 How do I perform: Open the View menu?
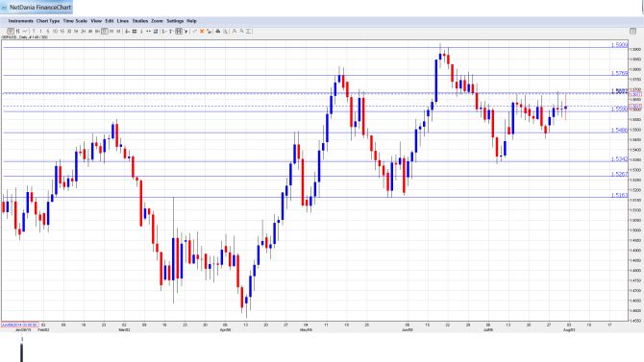click(x=96, y=21)
